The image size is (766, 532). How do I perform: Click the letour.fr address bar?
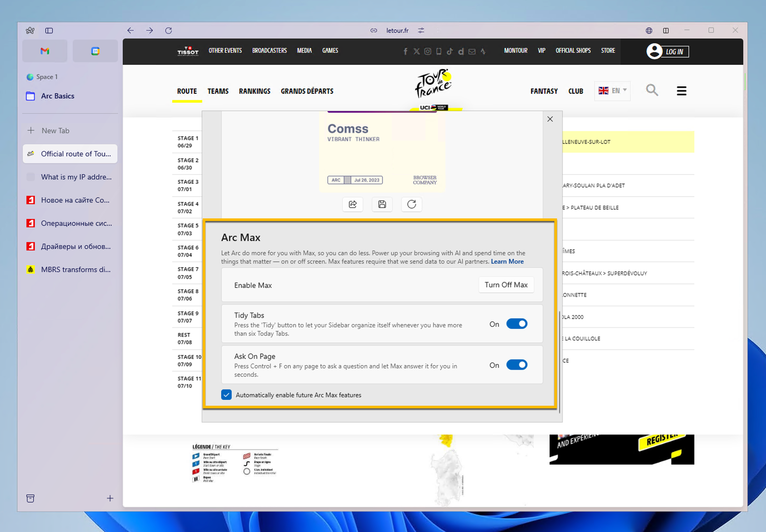click(x=397, y=31)
